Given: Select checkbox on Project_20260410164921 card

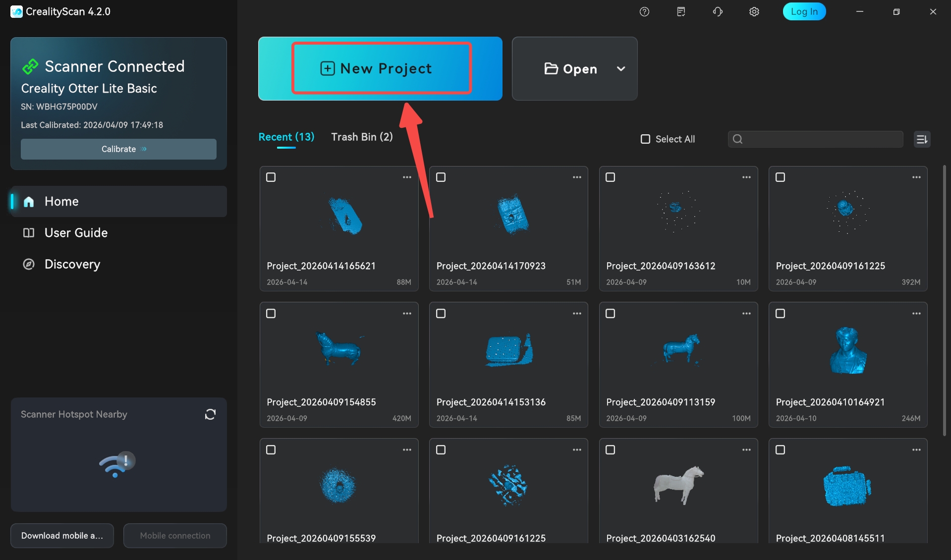Looking at the screenshot, I should point(780,314).
